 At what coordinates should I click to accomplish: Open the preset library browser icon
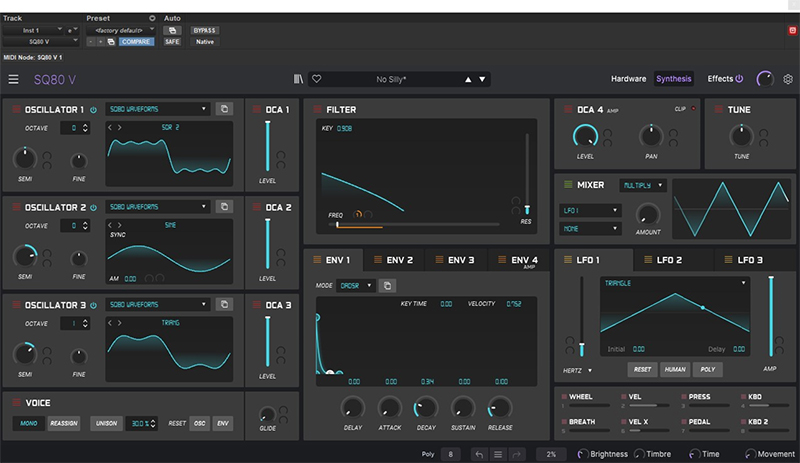(x=298, y=79)
